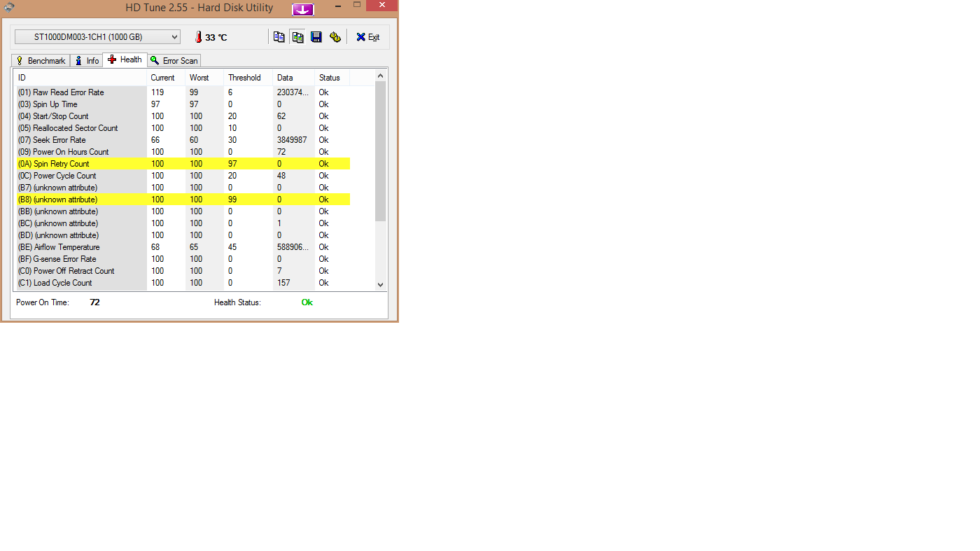
Task: Select the (BC) unknown attribute row
Action: pos(182,223)
